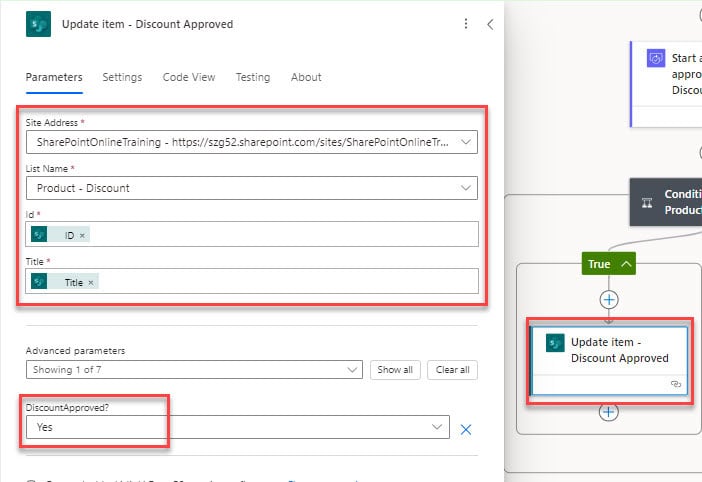Viewport: 702px width, 482px height.
Task: Select the Update item - Discount Approved card
Action: coord(609,361)
